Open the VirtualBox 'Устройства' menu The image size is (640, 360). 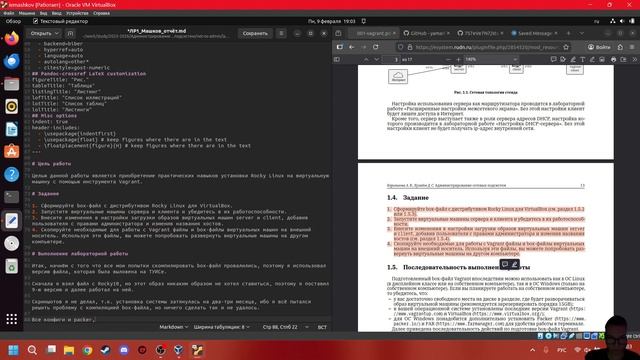(77, 13)
